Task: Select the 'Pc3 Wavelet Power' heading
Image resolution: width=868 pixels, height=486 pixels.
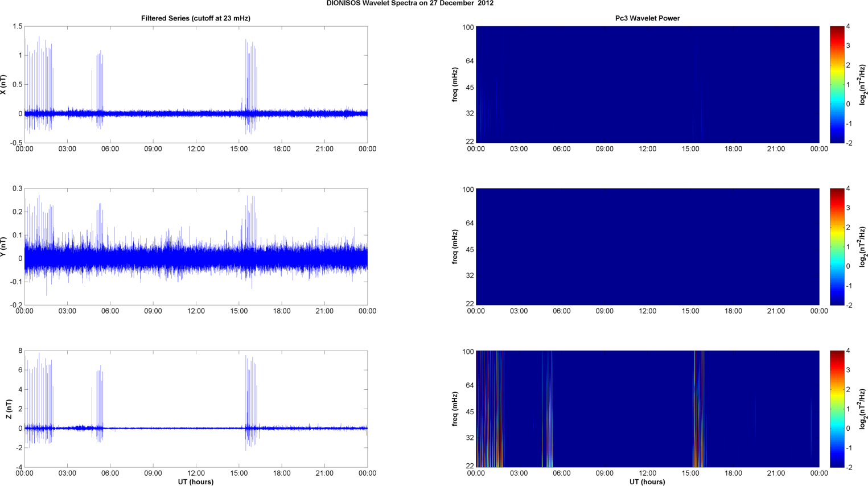Action: [647, 18]
